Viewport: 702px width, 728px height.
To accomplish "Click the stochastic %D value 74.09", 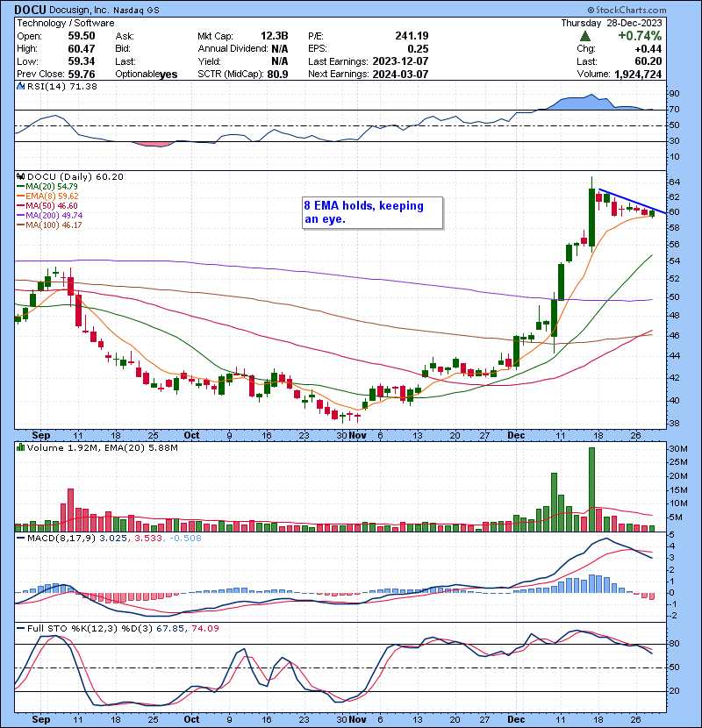I will click(x=205, y=628).
